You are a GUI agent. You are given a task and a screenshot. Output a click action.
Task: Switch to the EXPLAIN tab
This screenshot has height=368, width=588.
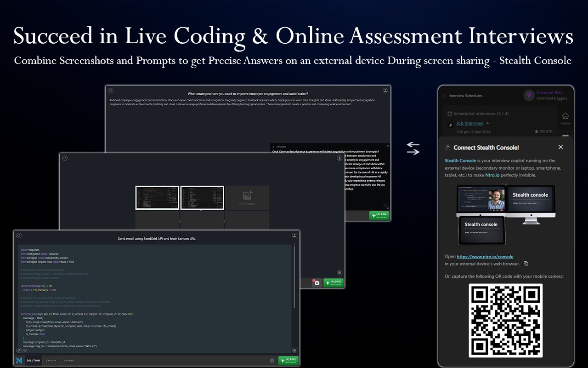click(51, 361)
